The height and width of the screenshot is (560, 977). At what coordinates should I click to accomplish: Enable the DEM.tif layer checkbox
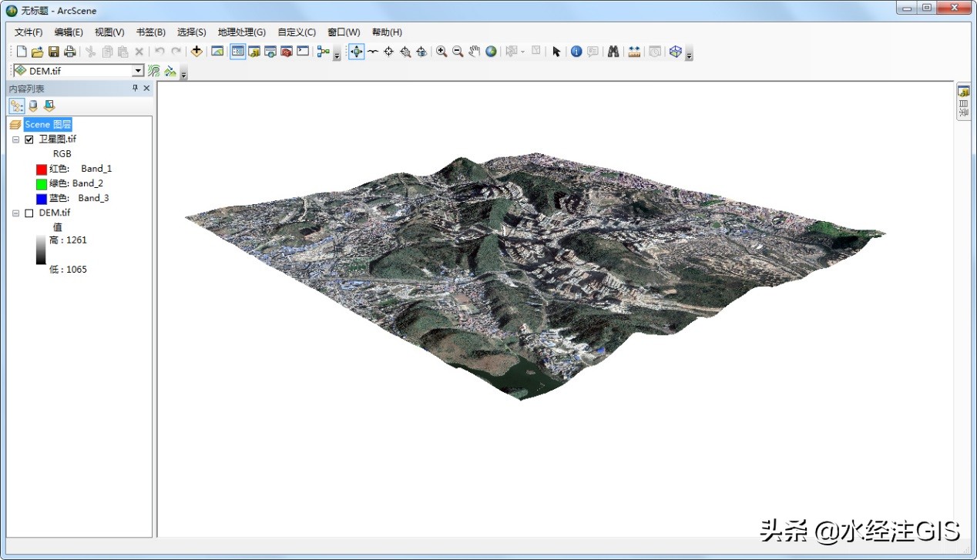pyautogui.click(x=29, y=213)
